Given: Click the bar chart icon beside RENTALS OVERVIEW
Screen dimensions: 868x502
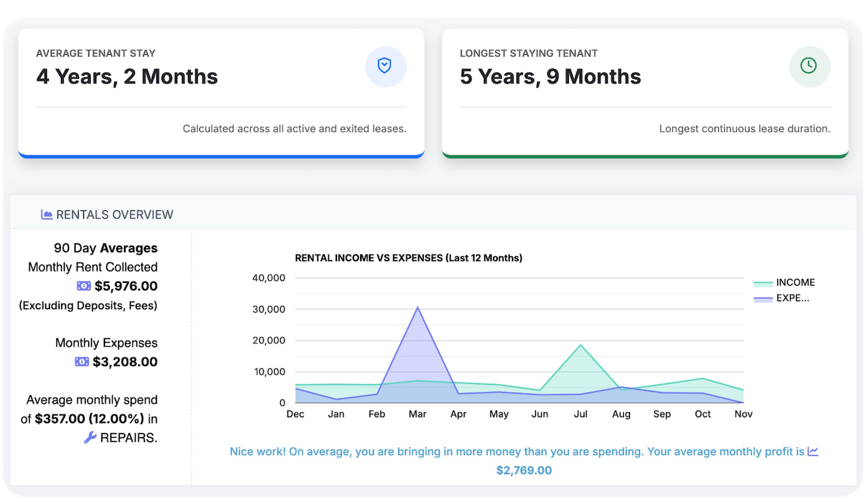Looking at the screenshot, I should click(x=46, y=214).
